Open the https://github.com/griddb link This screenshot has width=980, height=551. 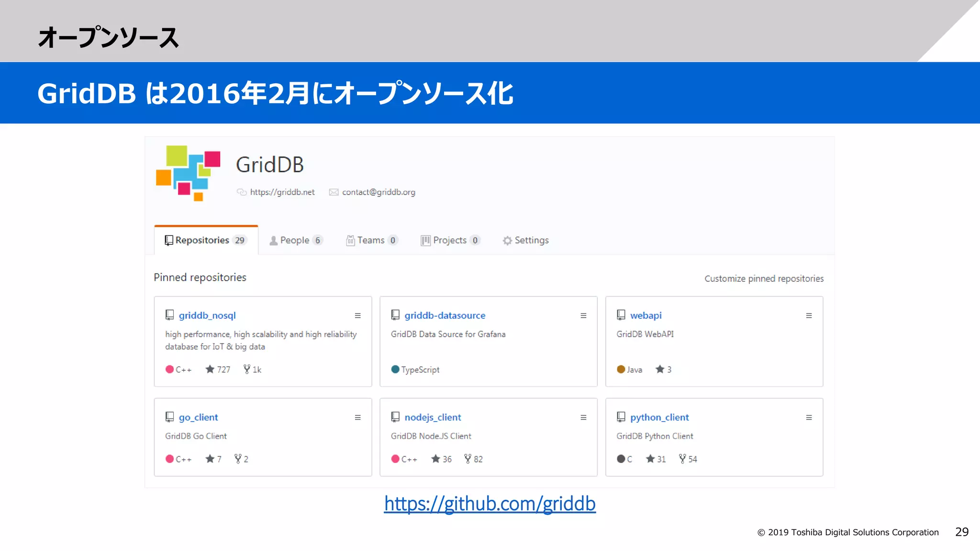[x=490, y=504]
